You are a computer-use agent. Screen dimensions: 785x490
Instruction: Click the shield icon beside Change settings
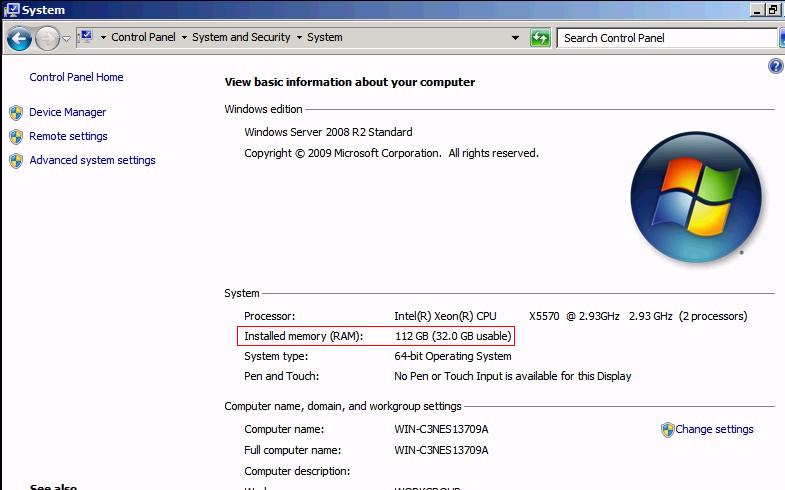click(667, 429)
